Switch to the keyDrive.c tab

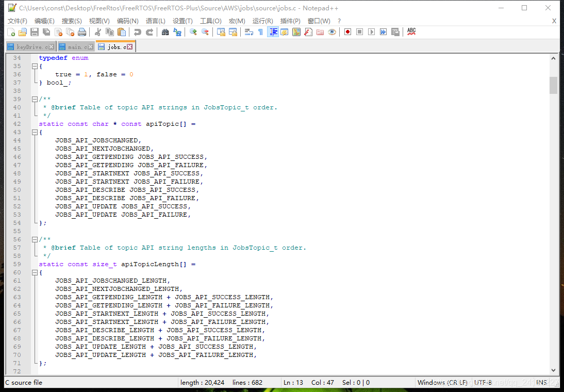(x=30, y=47)
